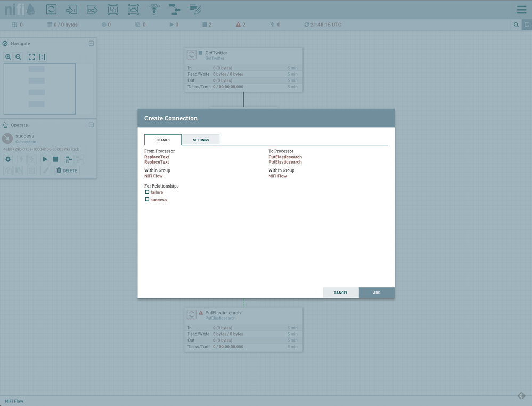Screen dimensions: 532x406
Task: Click the Copy icon in Operate panel
Action: click(8, 170)
